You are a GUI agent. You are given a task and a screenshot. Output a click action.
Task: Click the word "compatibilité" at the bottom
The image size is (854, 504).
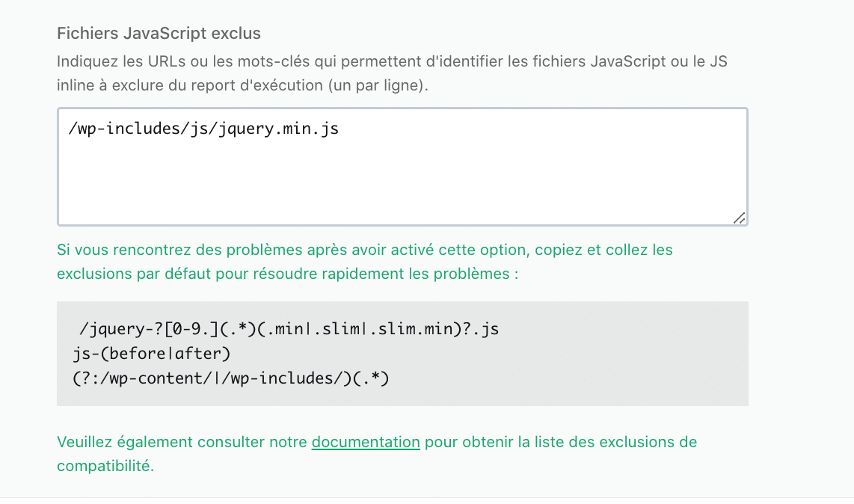(x=104, y=466)
